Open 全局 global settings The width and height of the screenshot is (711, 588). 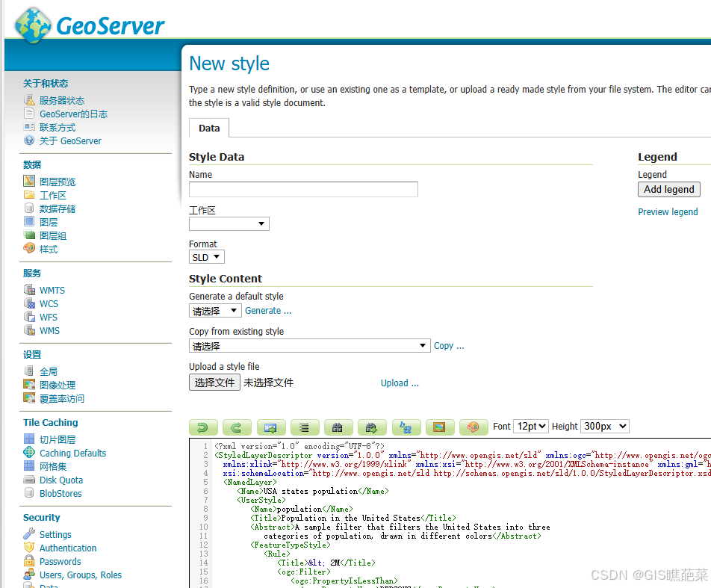(49, 371)
